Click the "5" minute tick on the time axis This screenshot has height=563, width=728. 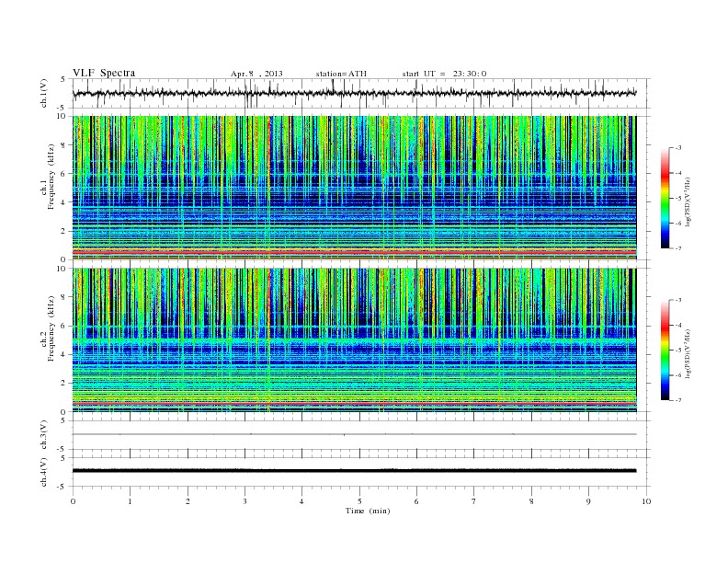click(359, 501)
